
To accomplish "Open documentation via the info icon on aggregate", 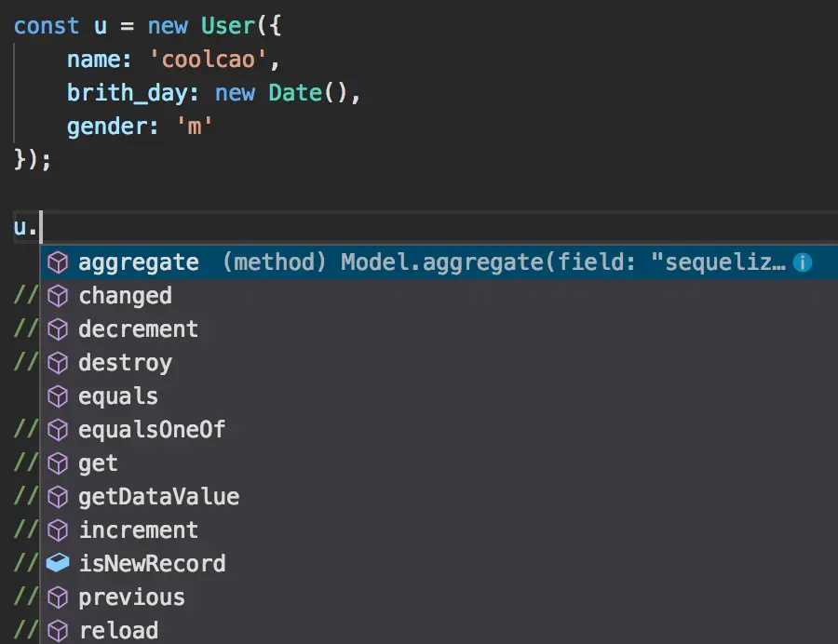I will pyautogui.click(x=803, y=262).
